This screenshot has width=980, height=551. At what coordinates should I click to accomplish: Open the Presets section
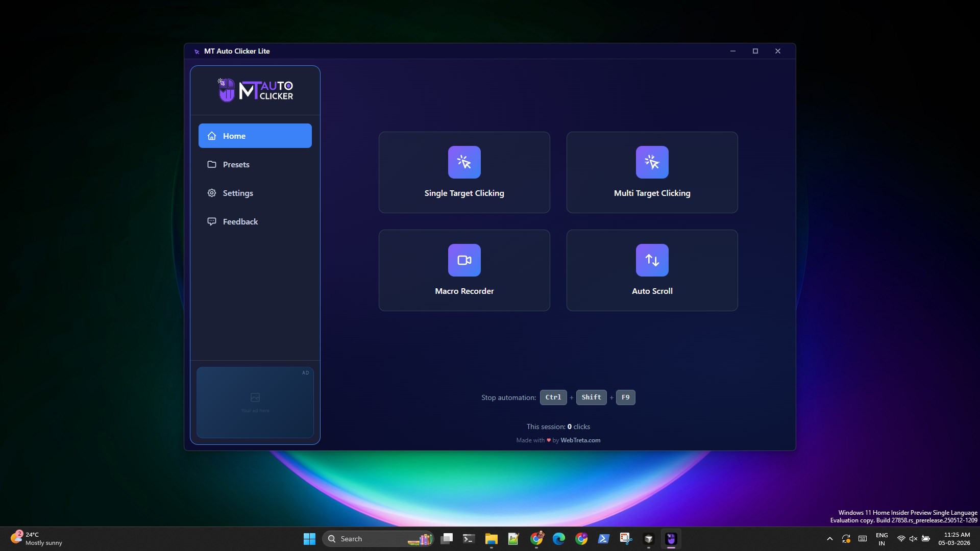[x=255, y=164]
